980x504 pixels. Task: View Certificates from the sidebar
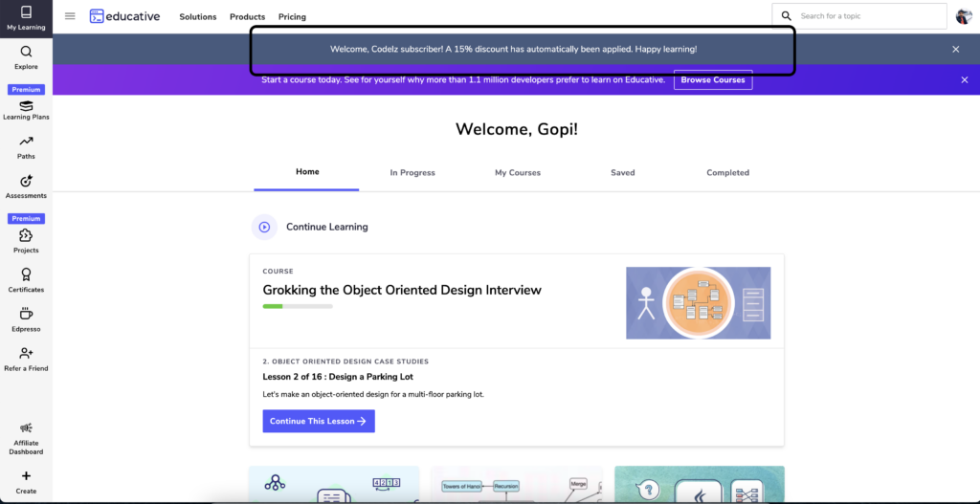point(26,281)
